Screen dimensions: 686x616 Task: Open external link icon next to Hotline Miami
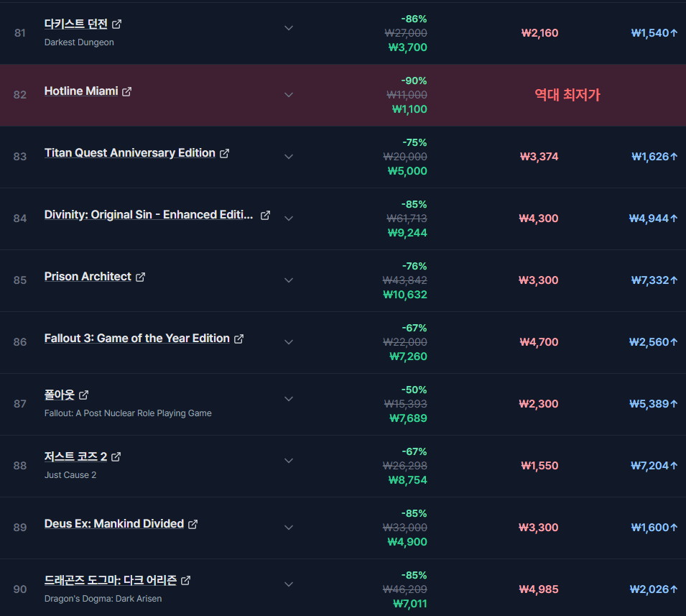127,91
